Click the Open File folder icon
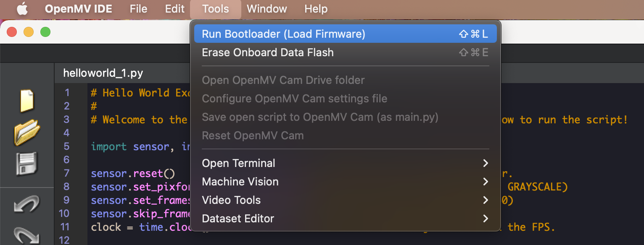 (x=27, y=132)
